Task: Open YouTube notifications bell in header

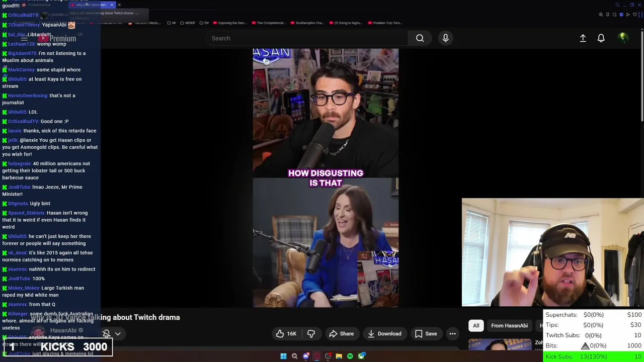Action: pos(601,38)
